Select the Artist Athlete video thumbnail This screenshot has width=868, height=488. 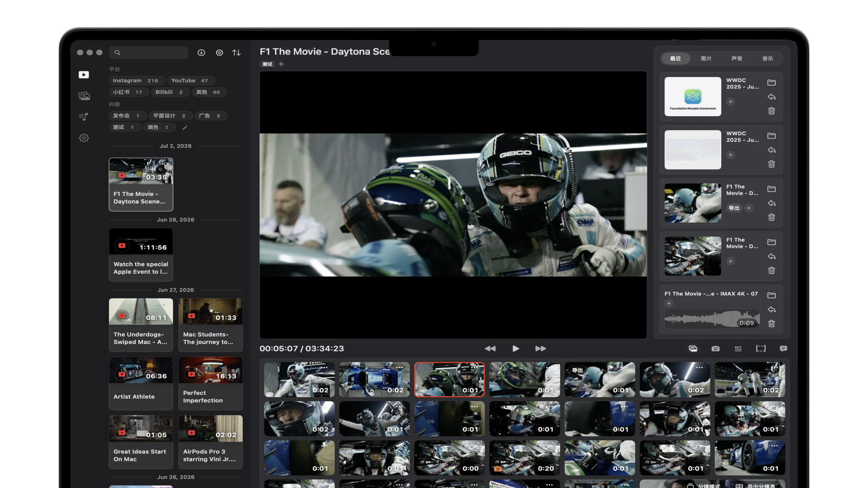point(141,383)
